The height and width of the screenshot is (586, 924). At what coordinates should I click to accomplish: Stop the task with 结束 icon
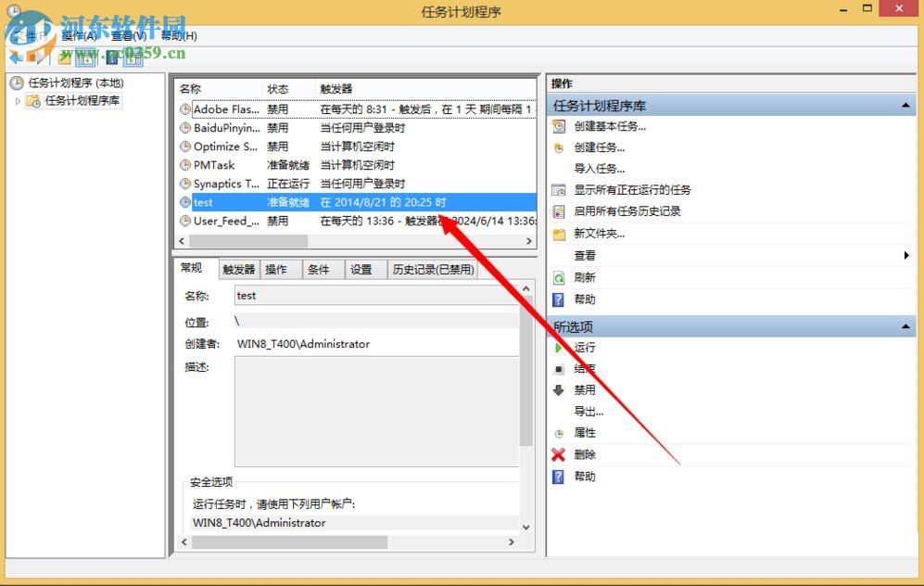click(559, 368)
